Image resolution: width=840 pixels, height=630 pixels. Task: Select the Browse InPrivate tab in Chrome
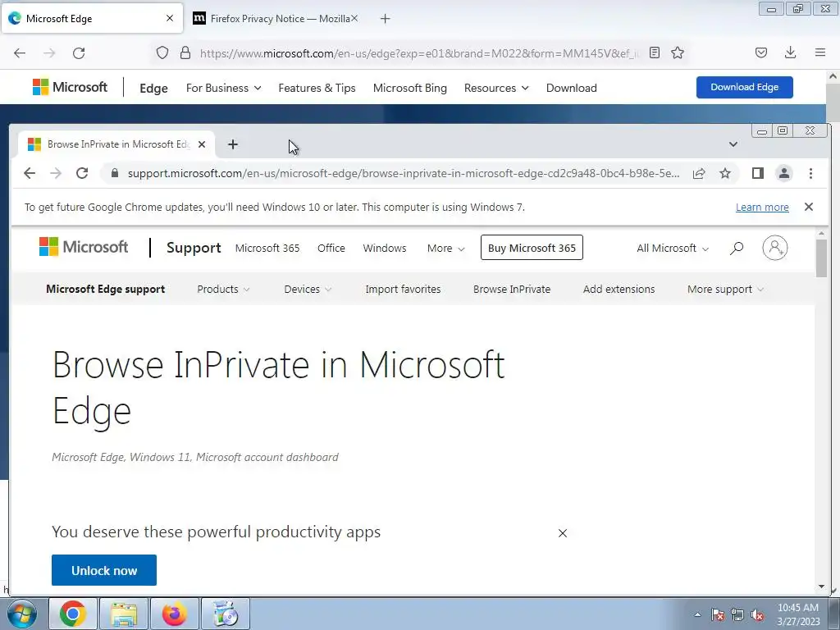(x=118, y=144)
